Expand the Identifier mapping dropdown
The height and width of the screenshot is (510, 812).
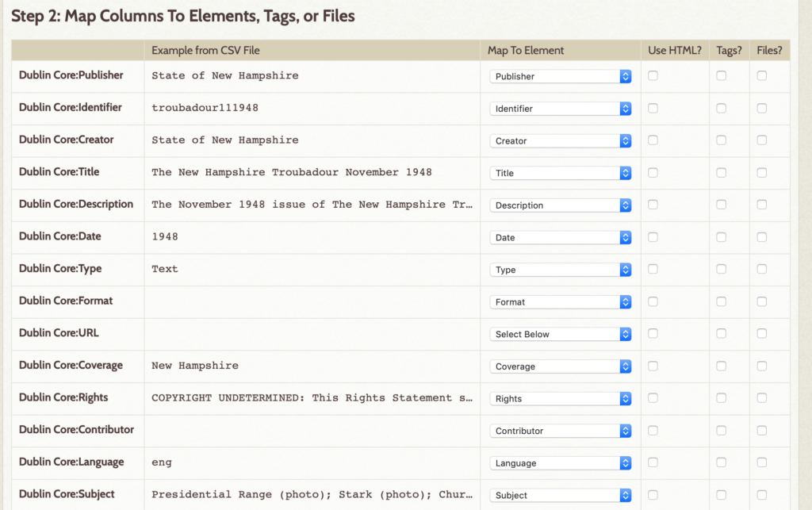point(561,108)
